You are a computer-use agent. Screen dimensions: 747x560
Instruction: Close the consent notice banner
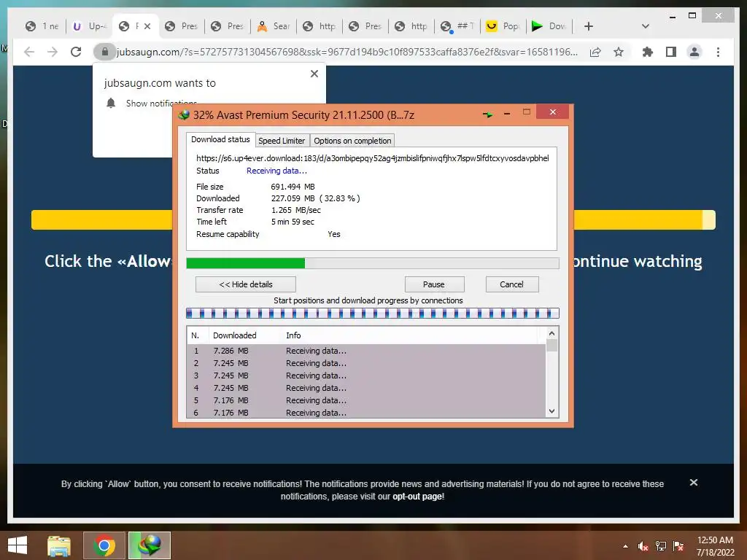(694, 483)
